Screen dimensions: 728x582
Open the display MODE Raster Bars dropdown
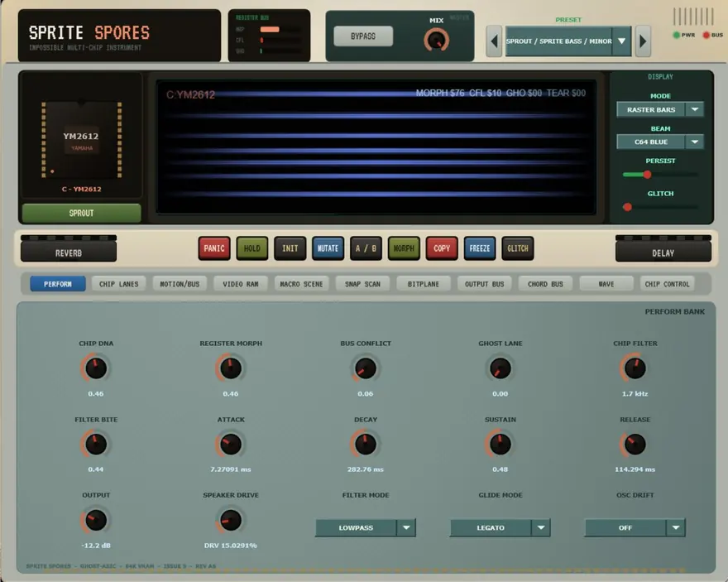pos(660,109)
